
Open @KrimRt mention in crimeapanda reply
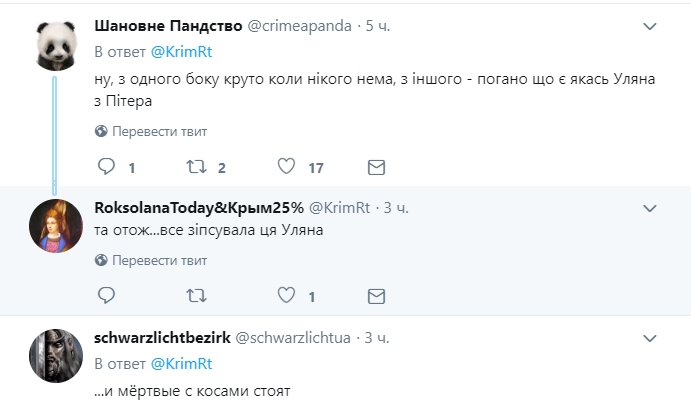tap(176, 50)
